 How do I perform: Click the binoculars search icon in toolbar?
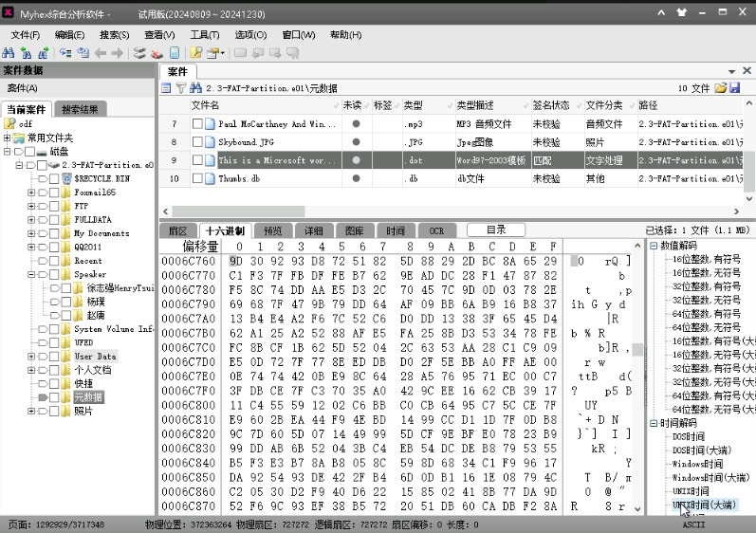click(9, 53)
